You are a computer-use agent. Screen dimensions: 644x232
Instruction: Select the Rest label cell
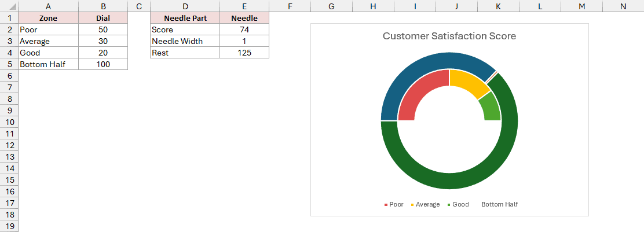185,53
